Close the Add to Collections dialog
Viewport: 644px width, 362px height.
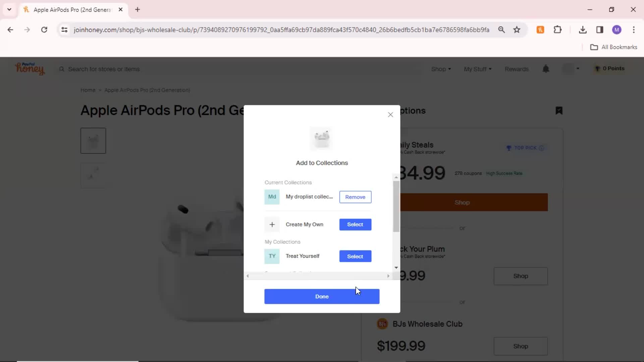click(x=390, y=115)
